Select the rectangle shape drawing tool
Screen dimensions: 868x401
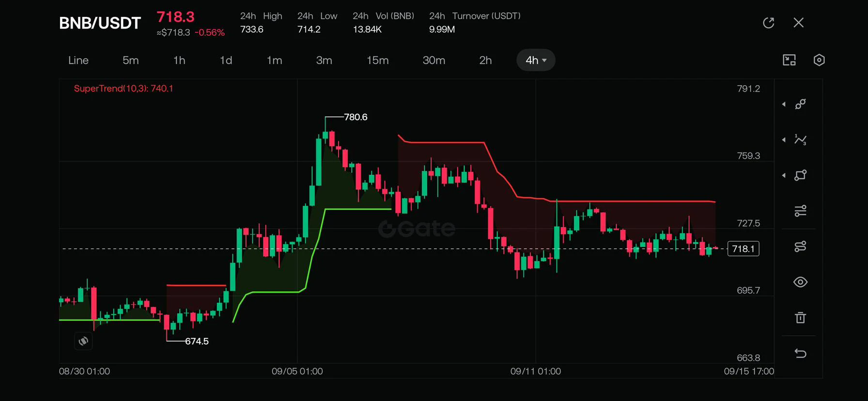[801, 175]
